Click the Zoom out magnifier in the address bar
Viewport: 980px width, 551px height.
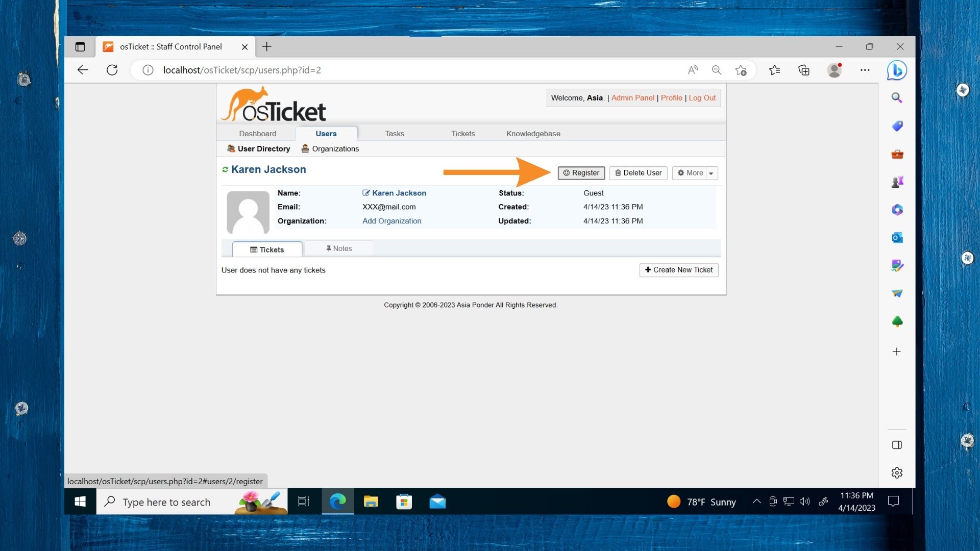coord(717,70)
